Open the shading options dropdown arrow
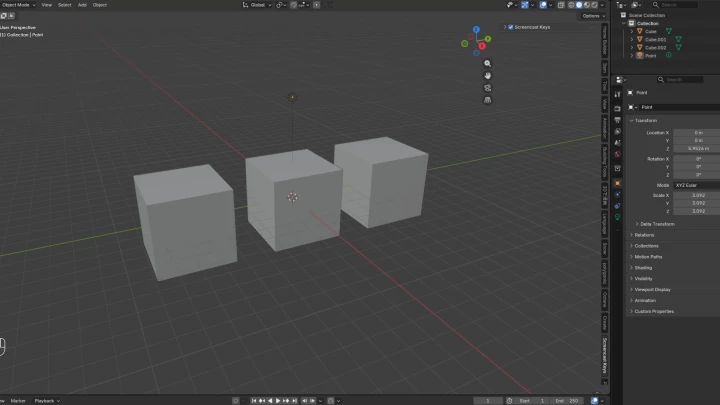The image size is (720, 405). coord(602,5)
